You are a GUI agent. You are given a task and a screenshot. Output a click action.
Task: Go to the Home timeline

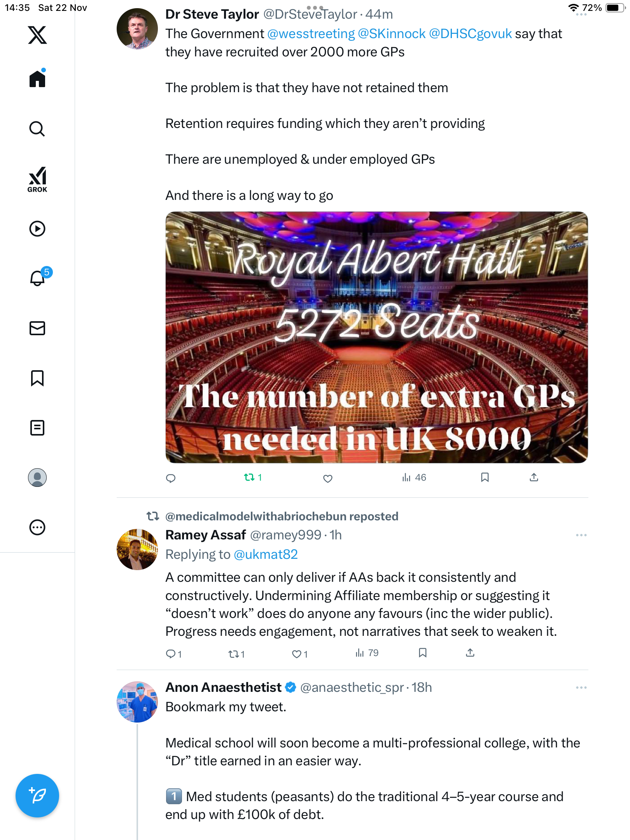(37, 78)
